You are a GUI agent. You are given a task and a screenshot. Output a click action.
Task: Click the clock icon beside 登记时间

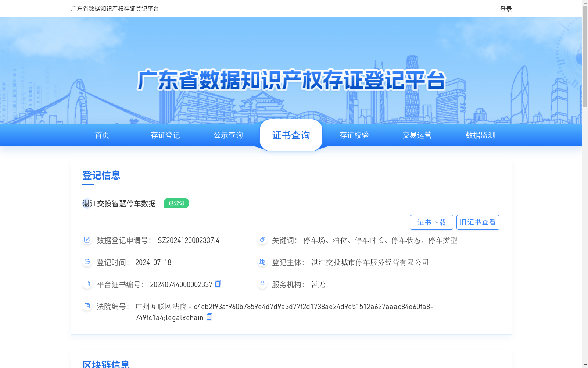(87, 262)
